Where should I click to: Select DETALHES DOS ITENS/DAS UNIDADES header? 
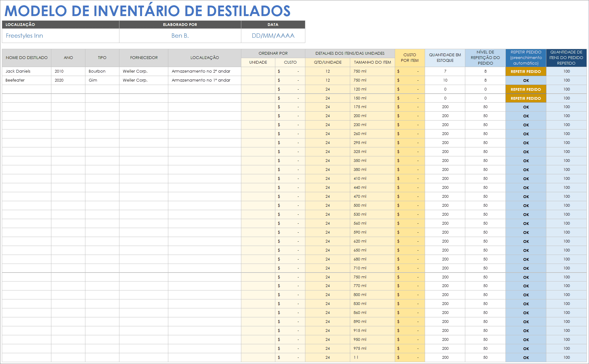coord(350,53)
